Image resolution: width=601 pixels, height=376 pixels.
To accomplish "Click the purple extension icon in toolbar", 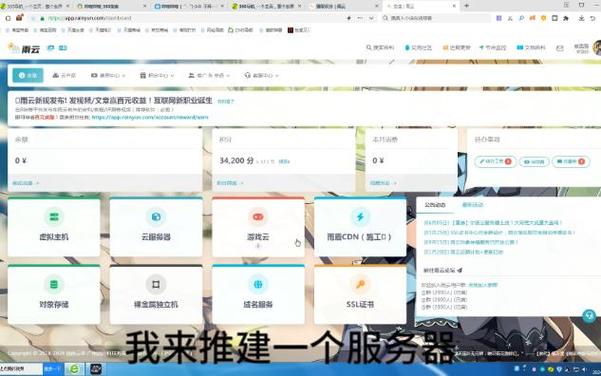I will point(499,18).
